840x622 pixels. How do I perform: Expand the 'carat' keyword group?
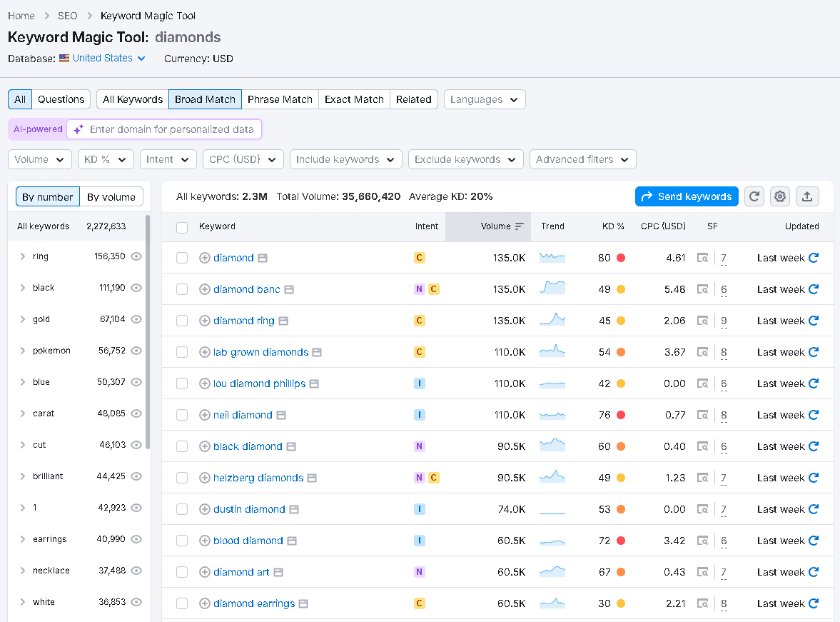[x=23, y=413]
